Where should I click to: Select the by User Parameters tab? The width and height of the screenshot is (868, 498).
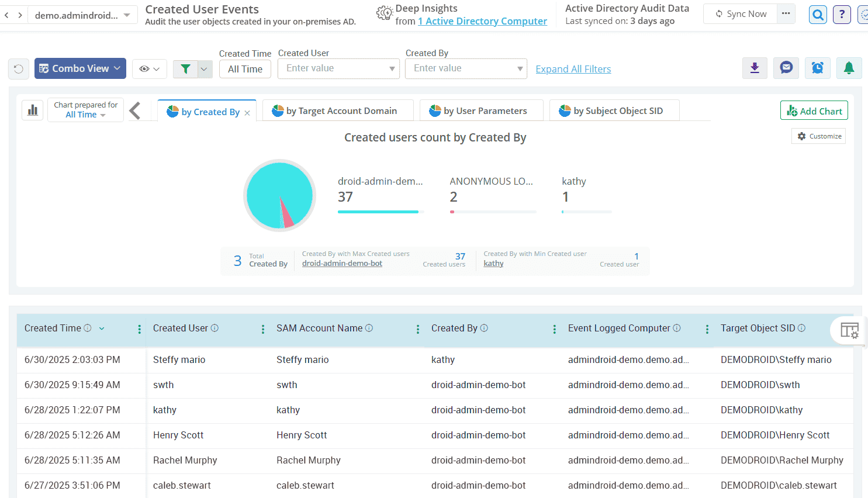pyautogui.click(x=481, y=111)
